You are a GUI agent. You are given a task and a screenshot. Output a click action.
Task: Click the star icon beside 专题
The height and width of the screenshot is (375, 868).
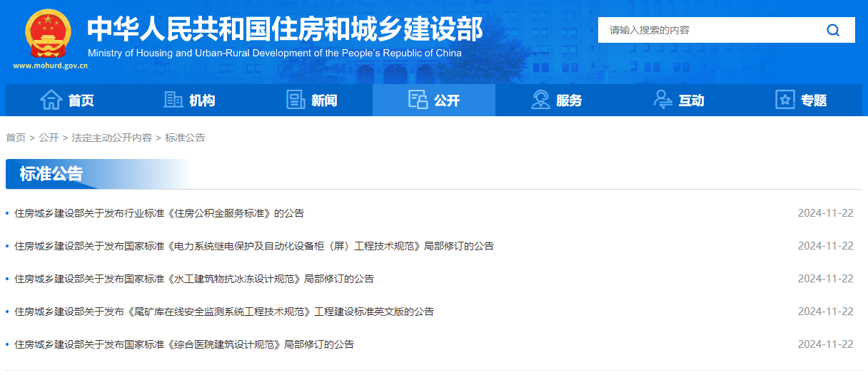785,101
